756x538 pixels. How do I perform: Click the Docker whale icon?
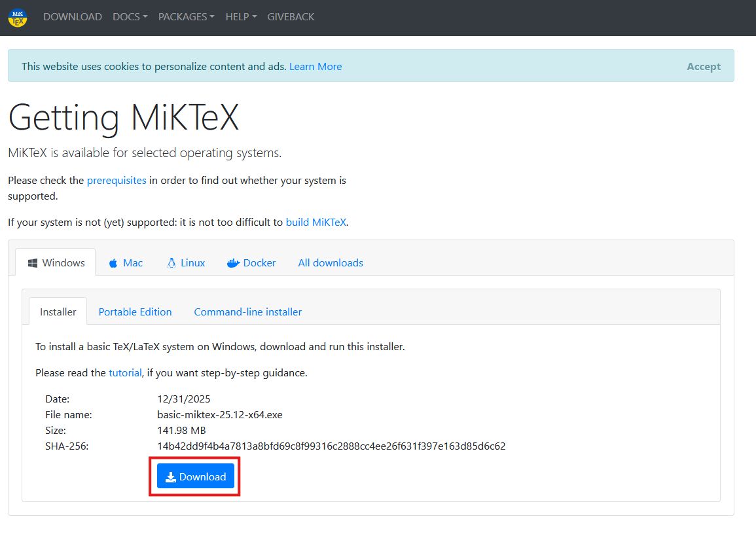233,262
